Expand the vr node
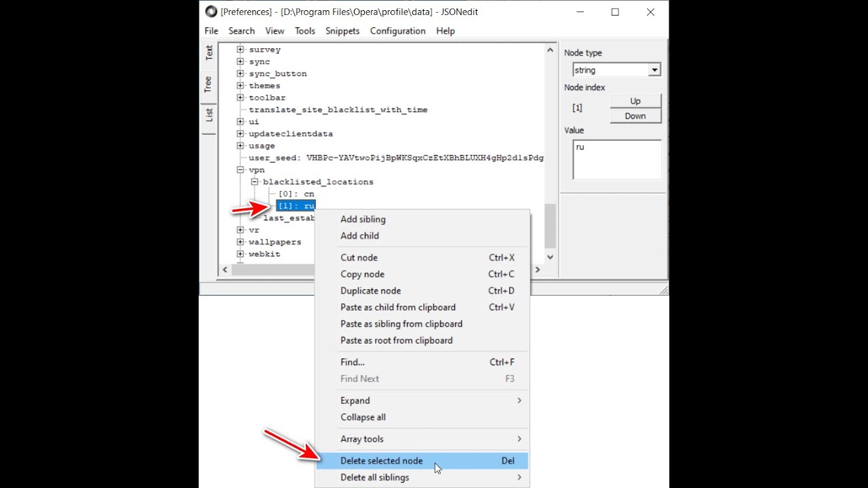Screen dimensions: 868x488 pyautogui.click(x=240, y=230)
